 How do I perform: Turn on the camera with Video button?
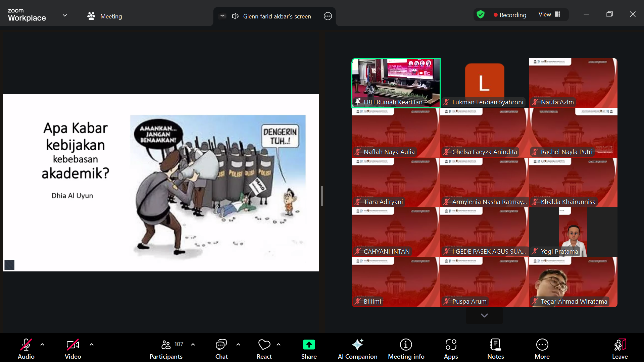tap(73, 349)
